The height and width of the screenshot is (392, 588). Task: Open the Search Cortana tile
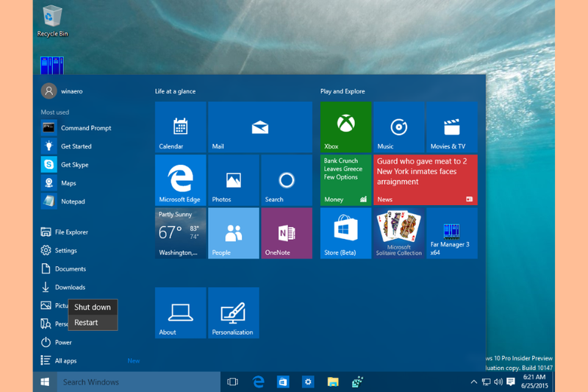(287, 180)
